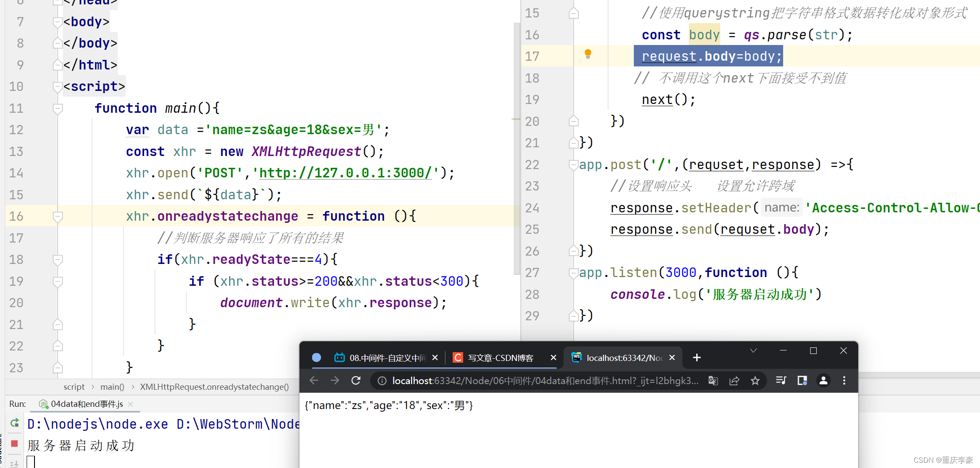Click the yellow light bulb quick-fix icon
The width and height of the screenshot is (980, 468).
(588, 54)
